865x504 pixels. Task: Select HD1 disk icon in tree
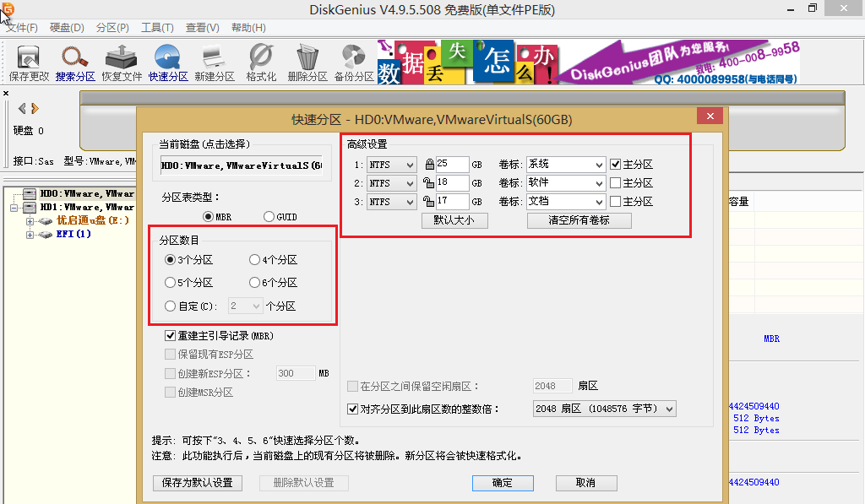30,207
